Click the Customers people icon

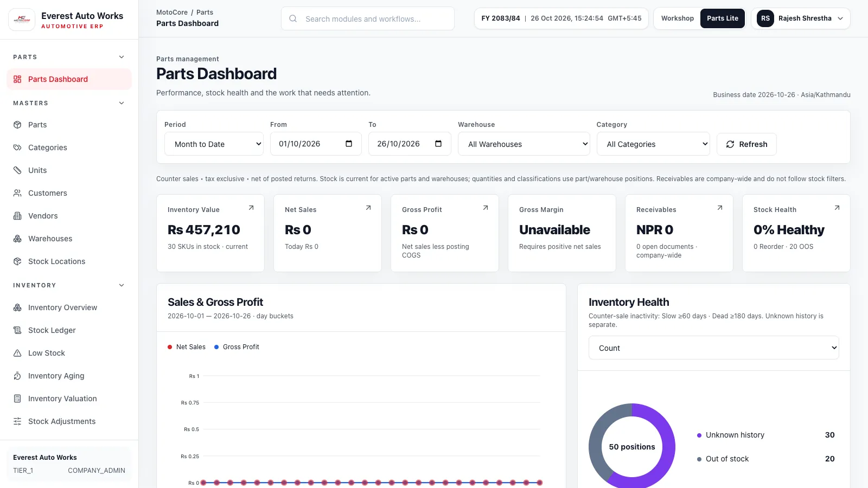(17, 193)
